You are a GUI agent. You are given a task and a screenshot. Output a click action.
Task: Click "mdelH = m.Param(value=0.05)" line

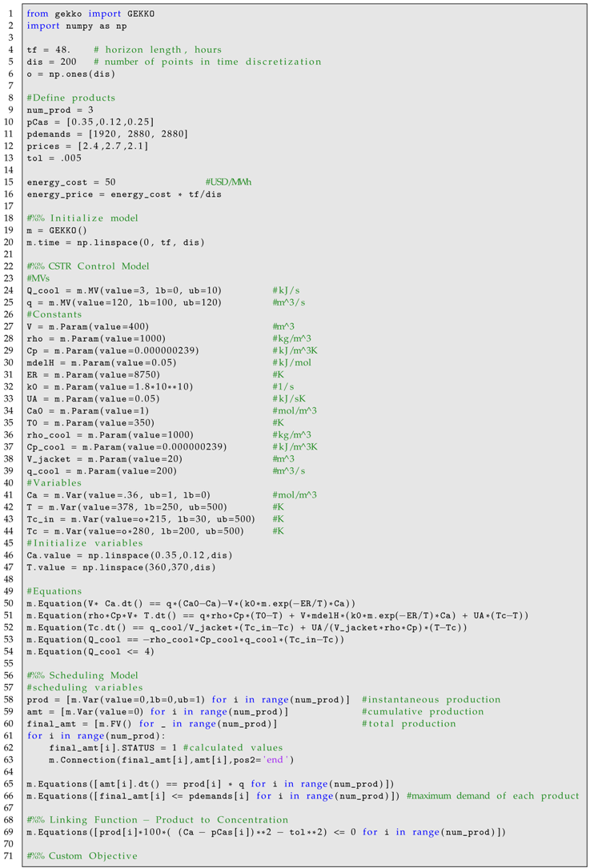pyautogui.click(x=102, y=362)
